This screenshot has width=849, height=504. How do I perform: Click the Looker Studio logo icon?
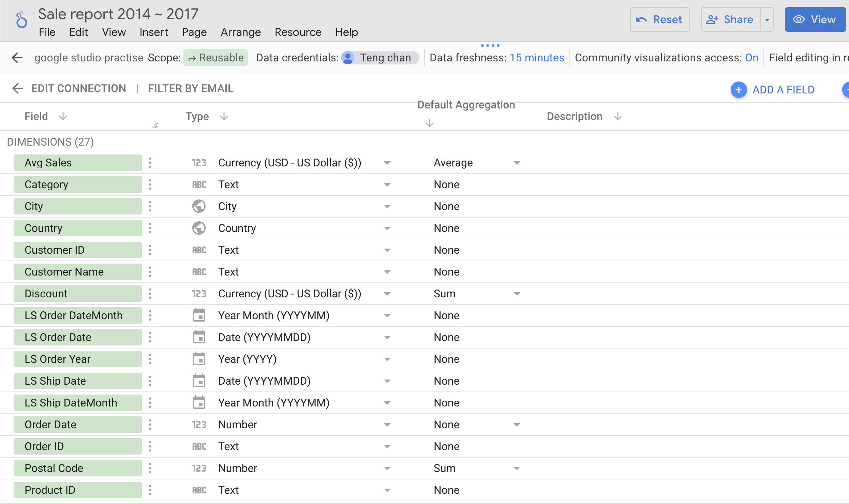tap(21, 20)
